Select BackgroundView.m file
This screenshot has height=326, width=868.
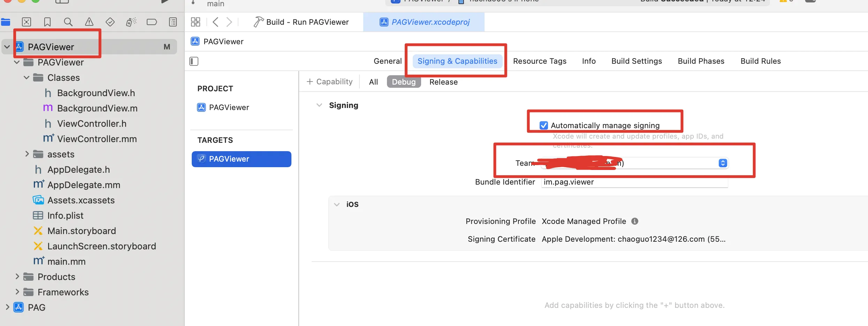tap(97, 108)
